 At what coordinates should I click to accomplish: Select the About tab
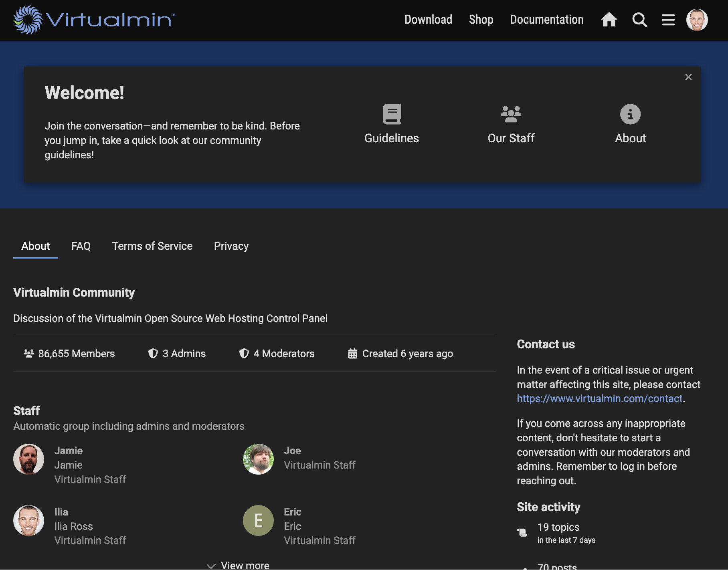(36, 246)
